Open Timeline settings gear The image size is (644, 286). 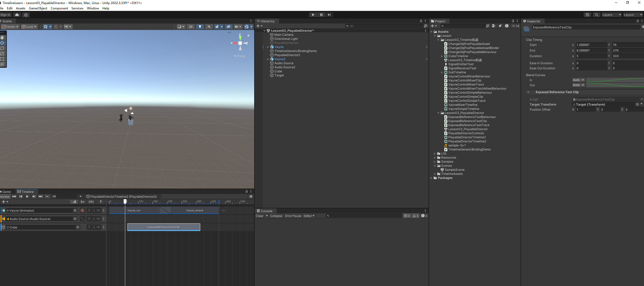[251, 196]
